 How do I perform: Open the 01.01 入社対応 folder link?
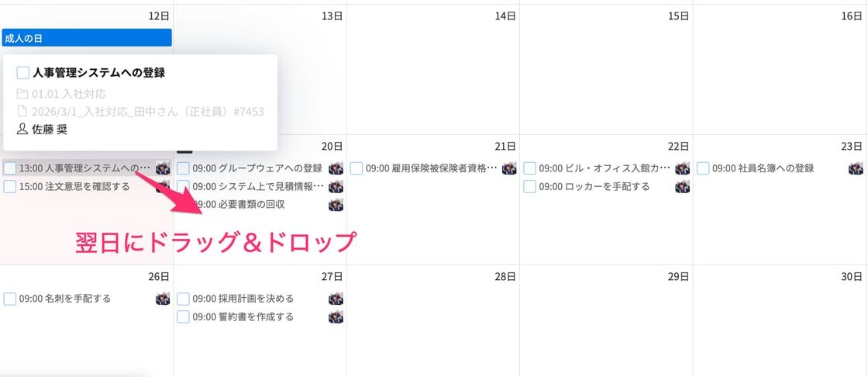point(69,95)
